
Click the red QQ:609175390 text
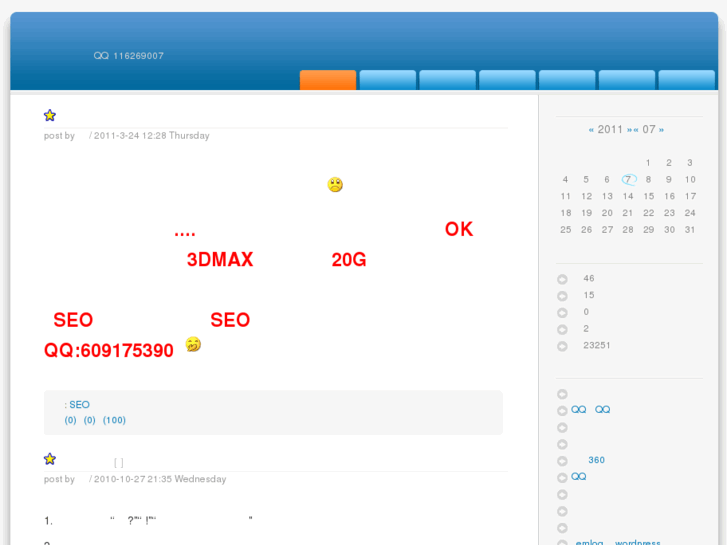(x=108, y=351)
